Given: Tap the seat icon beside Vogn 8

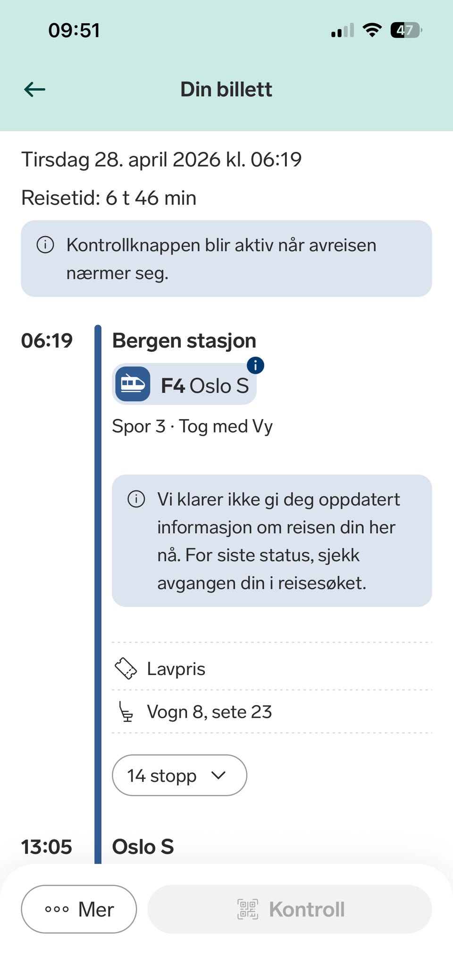Looking at the screenshot, I should pos(126,712).
